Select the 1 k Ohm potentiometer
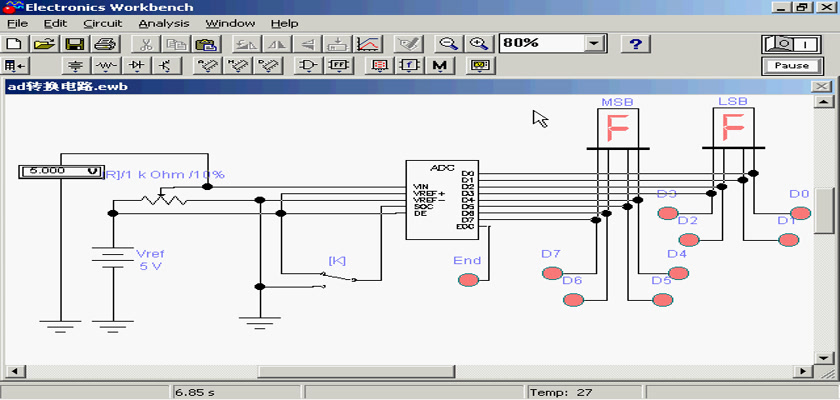This screenshot has height=400, width=840. coord(163,199)
